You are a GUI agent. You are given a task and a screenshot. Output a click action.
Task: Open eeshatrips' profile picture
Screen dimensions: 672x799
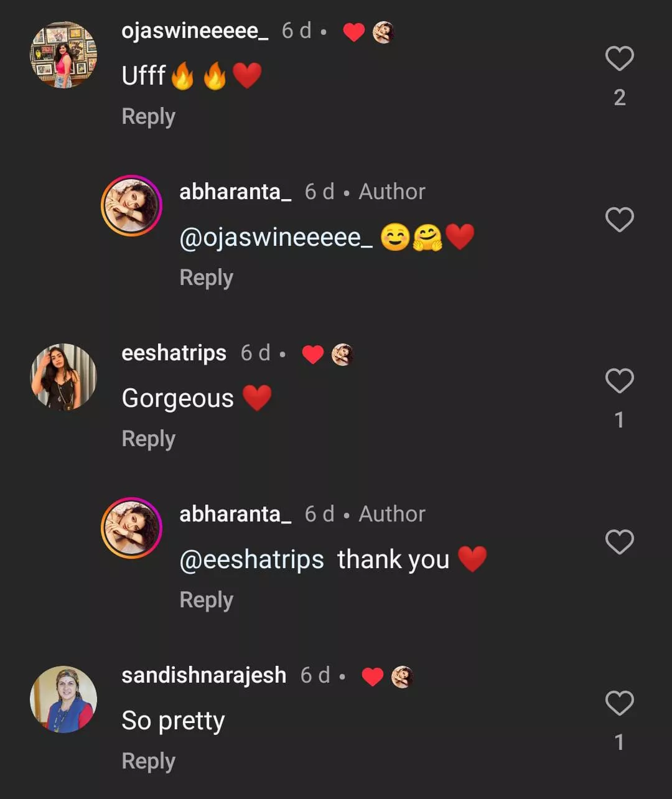pyautogui.click(x=63, y=377)
